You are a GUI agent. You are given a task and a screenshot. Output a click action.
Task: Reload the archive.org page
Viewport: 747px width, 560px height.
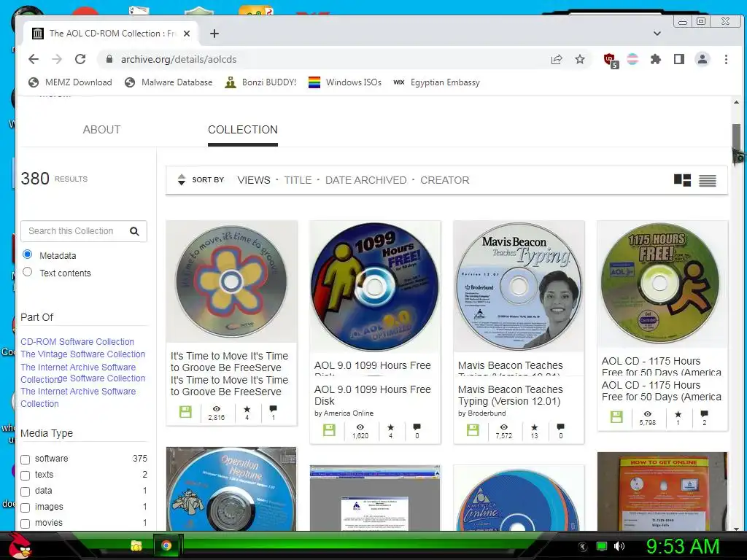[x=80, y=59]
